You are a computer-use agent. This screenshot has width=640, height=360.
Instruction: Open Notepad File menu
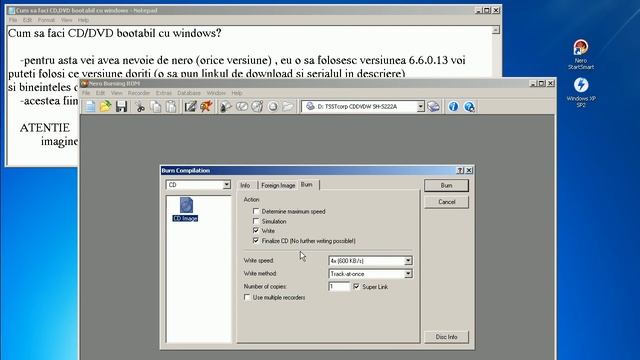click(x=13, y=20)
